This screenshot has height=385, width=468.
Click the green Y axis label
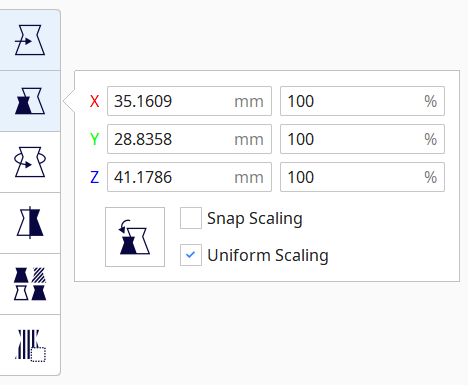95,139
